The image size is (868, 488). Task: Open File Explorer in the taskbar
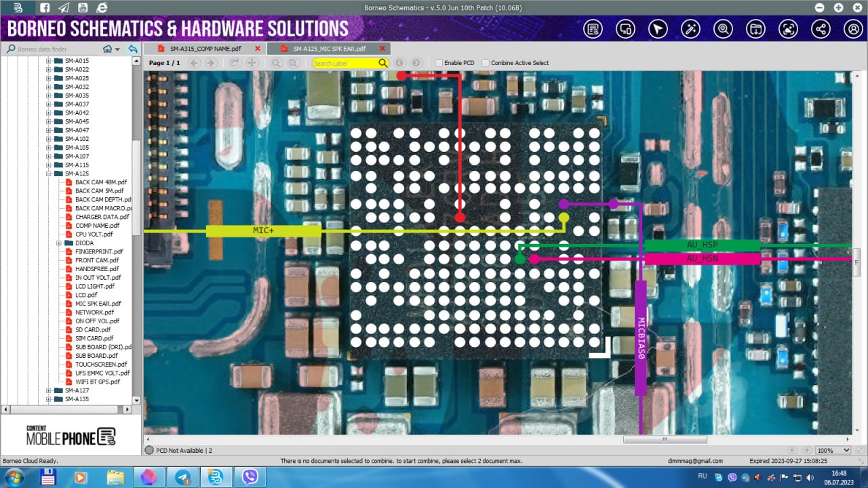click(x=116, y=477)
